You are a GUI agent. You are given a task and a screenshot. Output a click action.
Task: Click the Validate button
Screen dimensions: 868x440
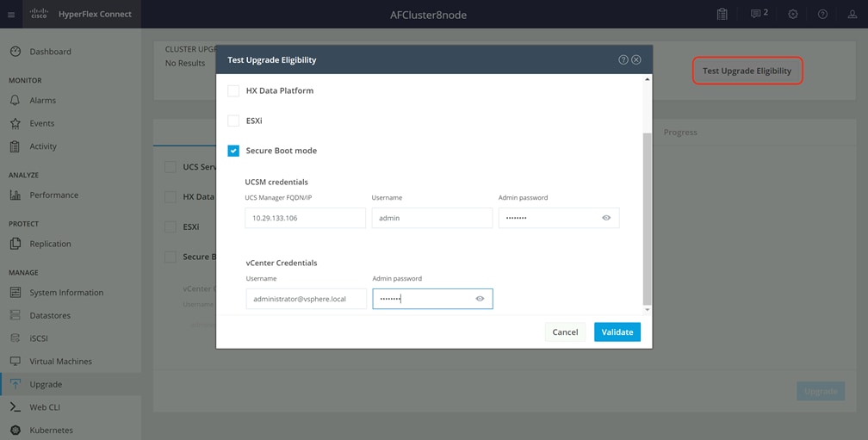pyautogui.click(x=617, y=332)
